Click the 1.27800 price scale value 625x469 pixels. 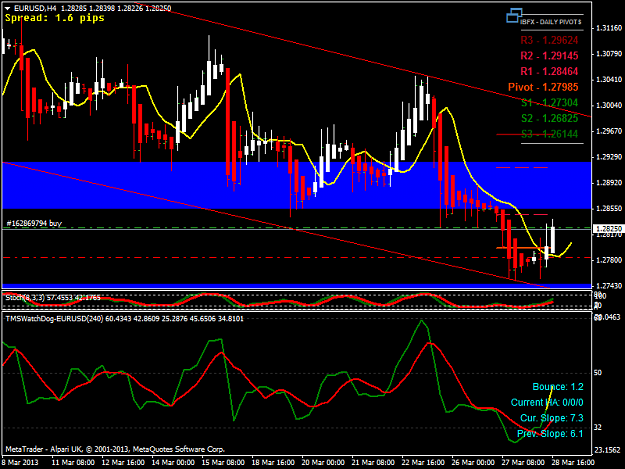[x=609, y=260]
